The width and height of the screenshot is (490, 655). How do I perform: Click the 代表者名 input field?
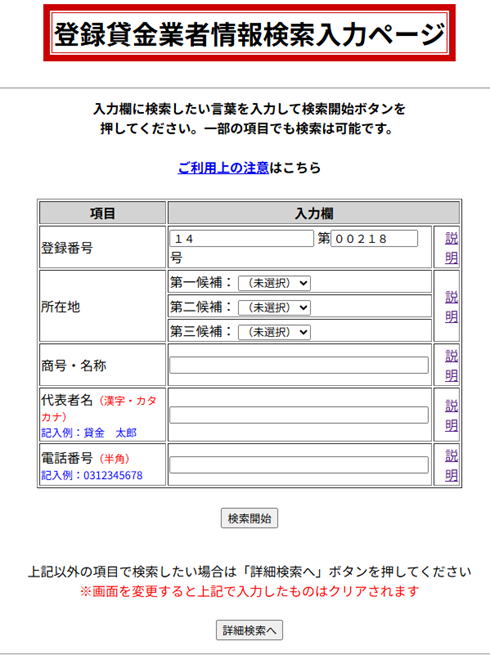coord(299,415)
